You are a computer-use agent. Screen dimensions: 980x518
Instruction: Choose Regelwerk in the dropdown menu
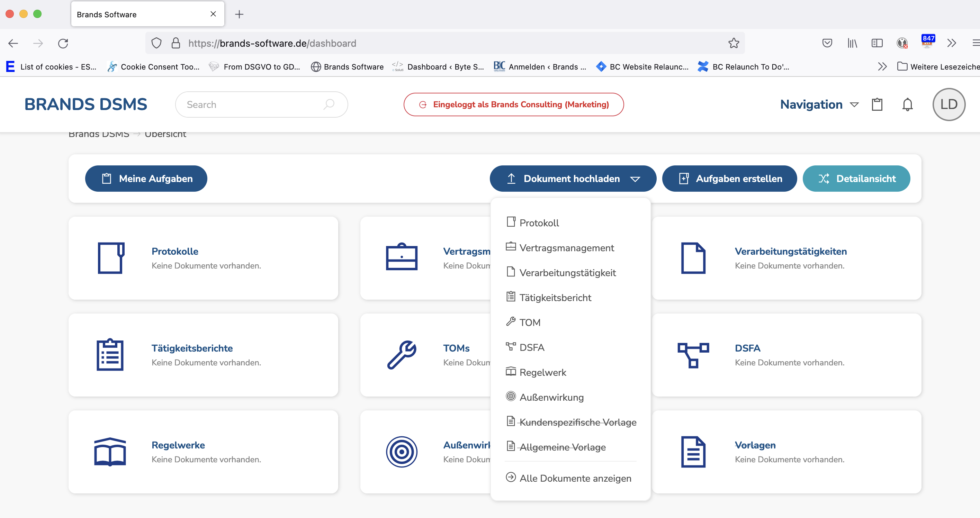pyautogui.click(x=542, y=372)
